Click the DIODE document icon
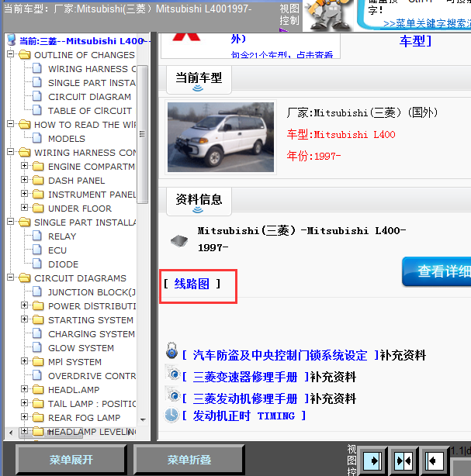This screenshot has width=471, height=476. coord(37,264)
